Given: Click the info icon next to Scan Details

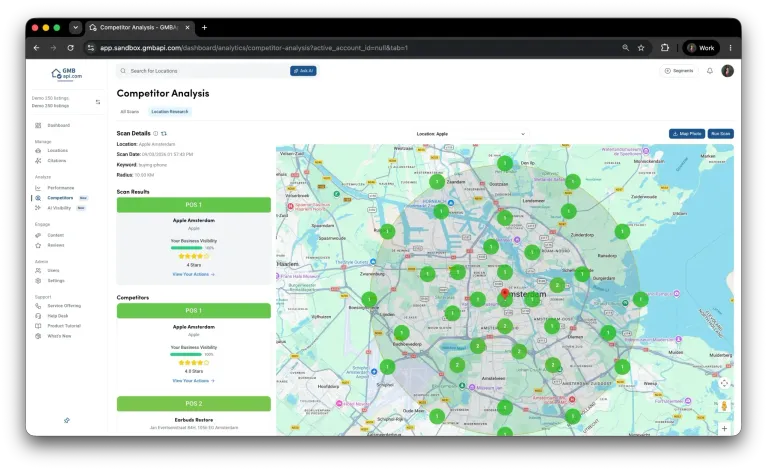Looking at the screenshot, I should pos(156,133).
